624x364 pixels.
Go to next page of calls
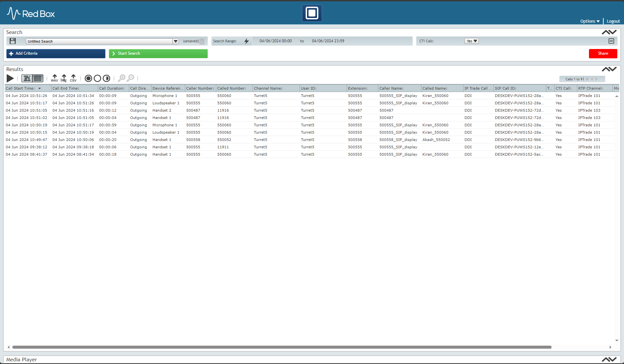point(597,79)
